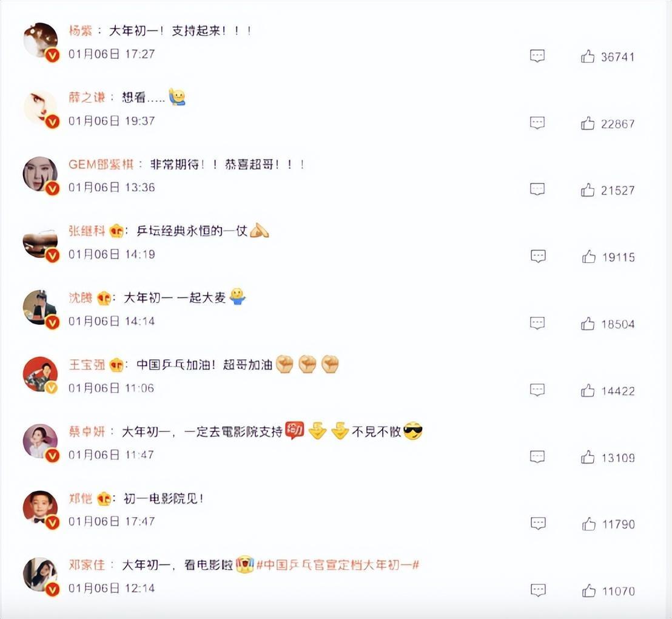The height and width of the screenshot is (619, 672).
Task: Open the reply icon on 张继科's comment
Action: (539, 256)
